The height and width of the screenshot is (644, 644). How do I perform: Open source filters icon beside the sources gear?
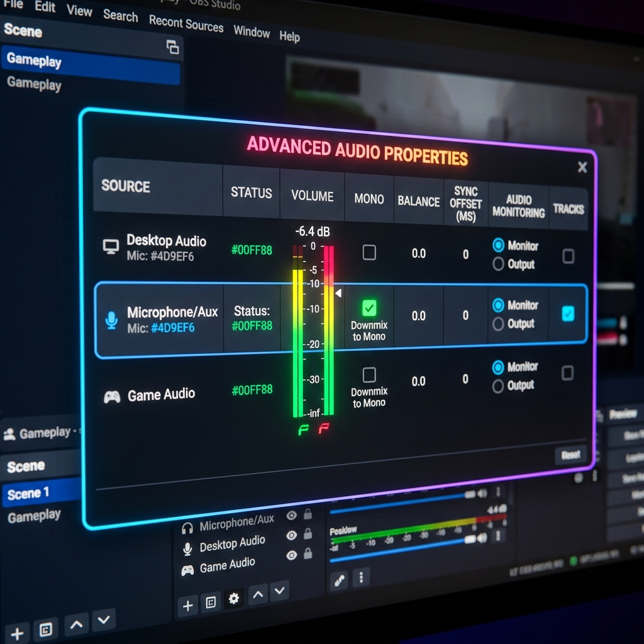click(x=210, y=602)
